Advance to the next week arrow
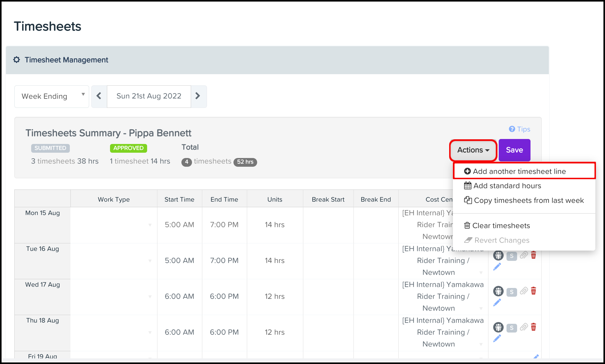 pos(198,96)
